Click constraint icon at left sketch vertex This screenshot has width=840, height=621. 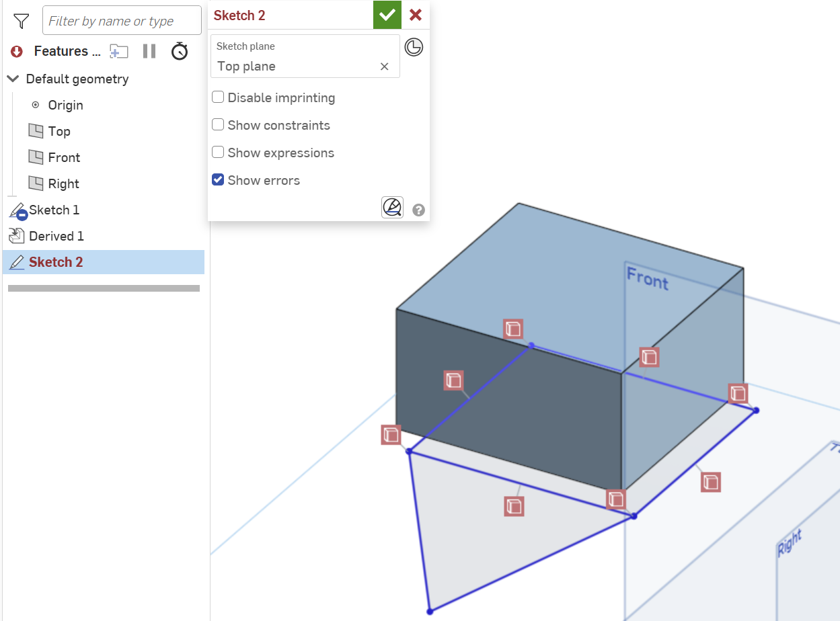pyautogui.click(x=391, y=435)
